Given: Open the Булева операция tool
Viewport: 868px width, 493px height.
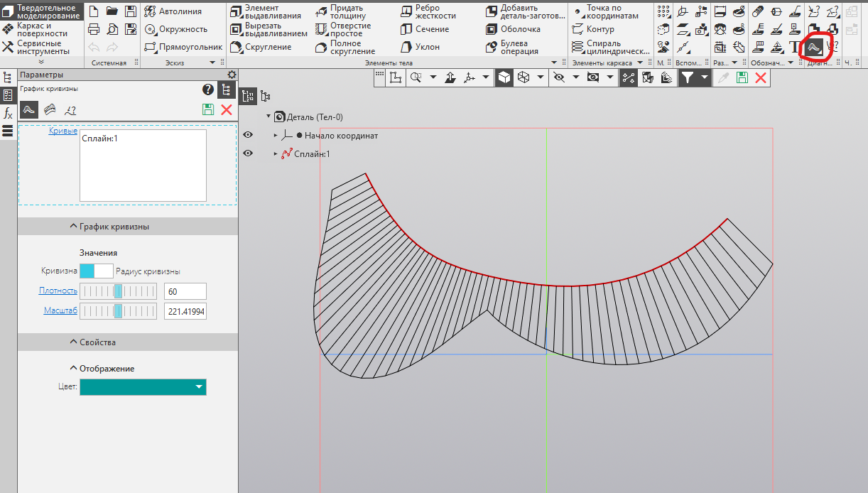Looking at the screenshot, I should coord(513,47).
